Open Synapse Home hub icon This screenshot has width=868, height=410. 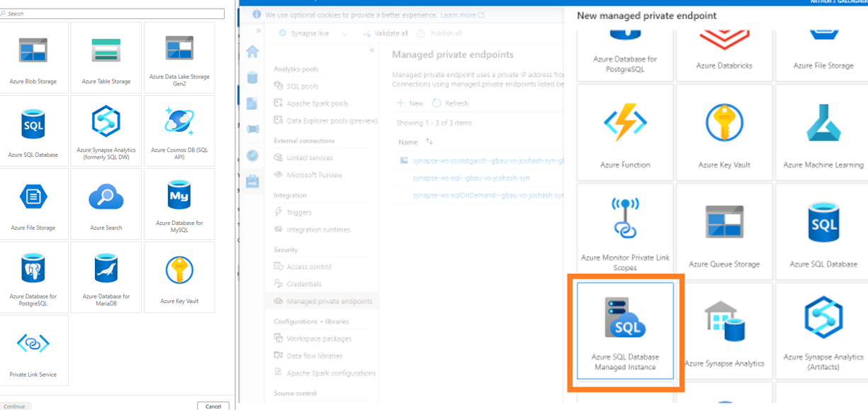[x=253, y=52]
